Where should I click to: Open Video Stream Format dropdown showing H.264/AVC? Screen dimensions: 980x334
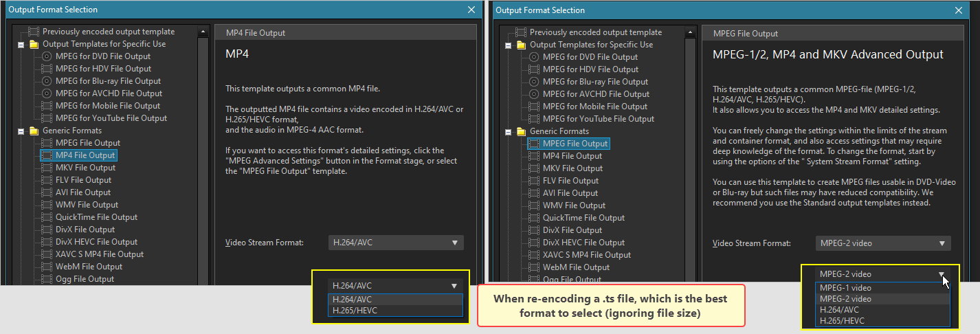pyautogui.click(x=395, y=243)
